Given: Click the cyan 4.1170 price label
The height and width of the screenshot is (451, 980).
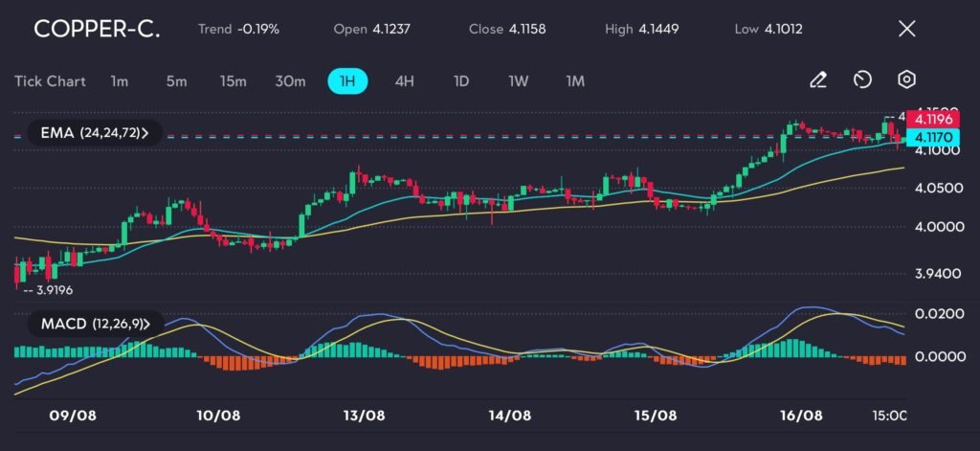Looking at the screenshot, I should pos(932,137).
